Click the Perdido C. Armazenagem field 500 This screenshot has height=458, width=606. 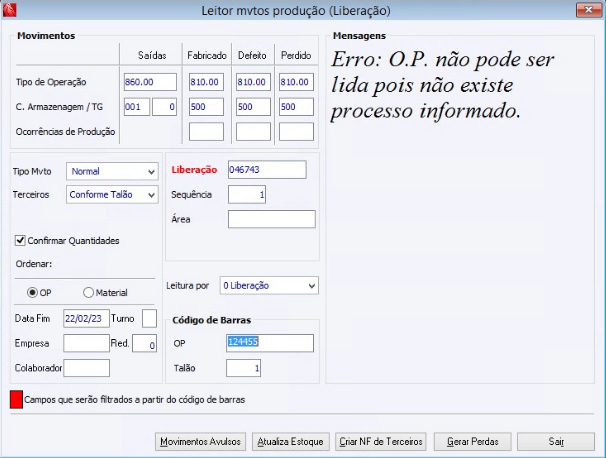296,107
